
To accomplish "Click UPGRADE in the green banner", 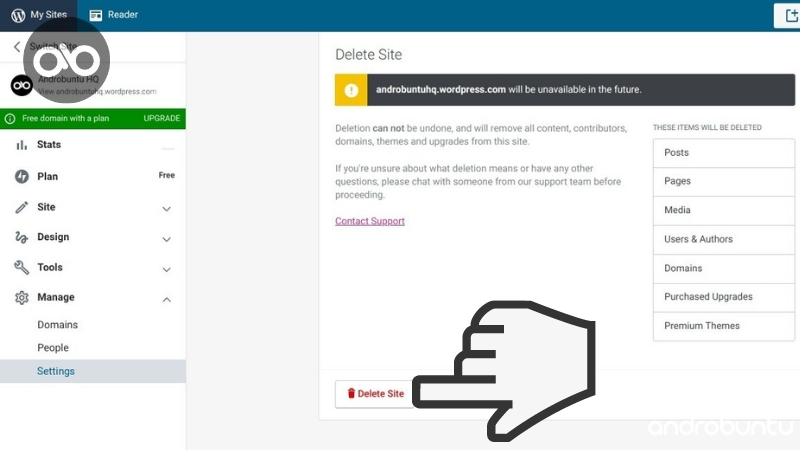I will 161,118.
